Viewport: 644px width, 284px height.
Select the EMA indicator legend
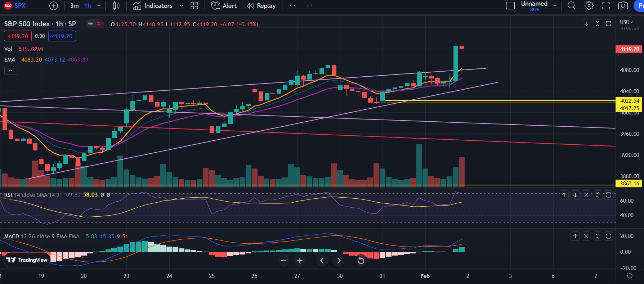(x=10, y=59)
